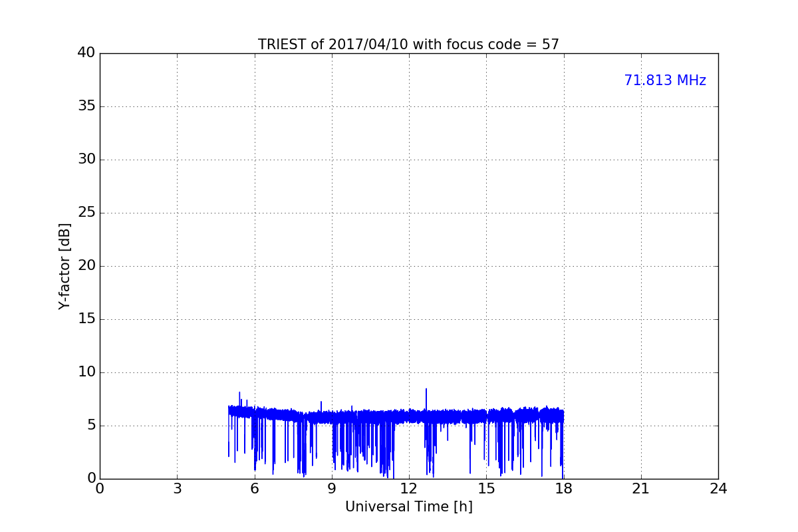The width and height of the screenshot is (798, 532).
Task: Click x-axis tick label '24'
Action: (718, 489)
